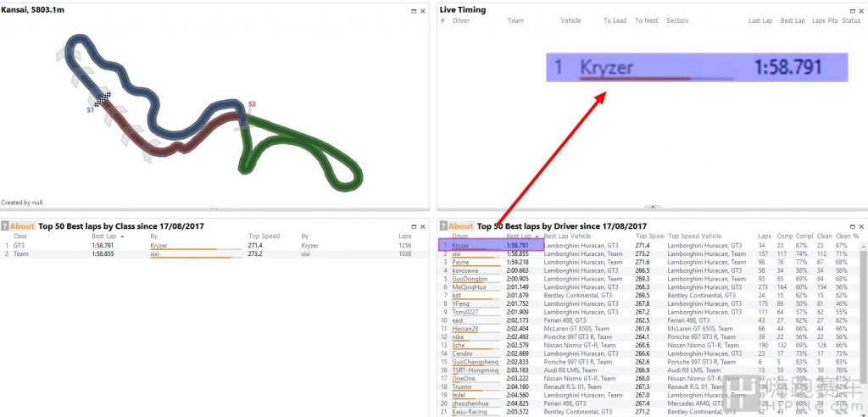Viewport: 868px width, 417px height.
Task: Maximize the Kansai track map panel
Action: (x=414, y=11)
